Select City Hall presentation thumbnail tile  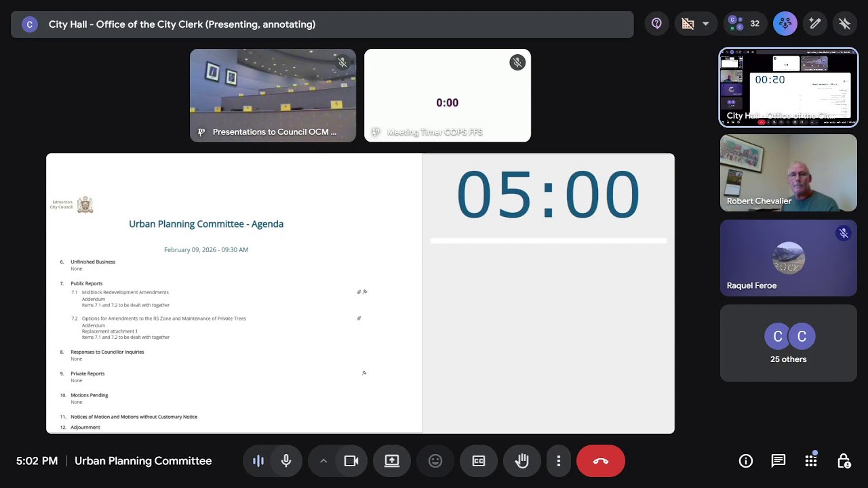(789, 87)
